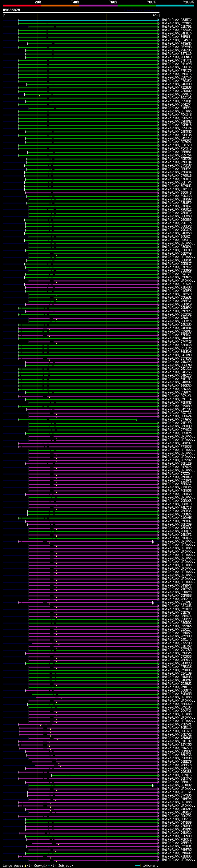Select hit label UniRef100_C4WRM3
Viewport: 197px width, 868px height.
pos(177,677)
